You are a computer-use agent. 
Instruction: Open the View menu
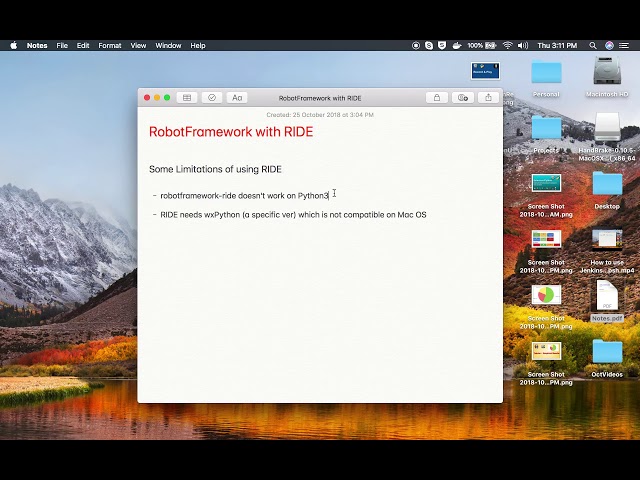click(x=138, y=45)
